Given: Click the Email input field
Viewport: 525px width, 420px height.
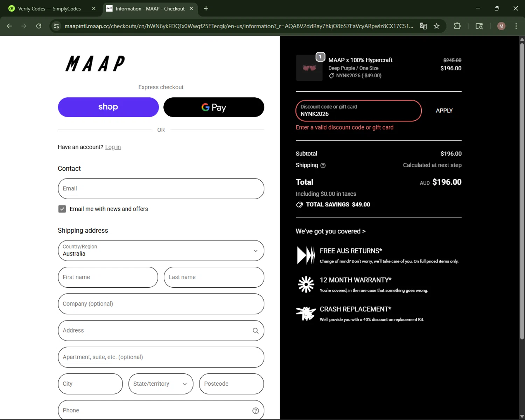Looking at the screenshot, I should tap(161, 189).
